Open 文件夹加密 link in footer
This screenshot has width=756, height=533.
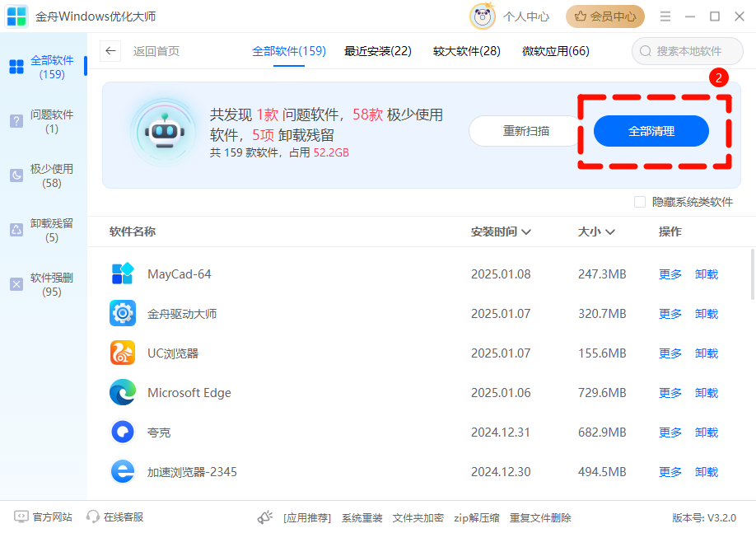[x=418, y=517]
